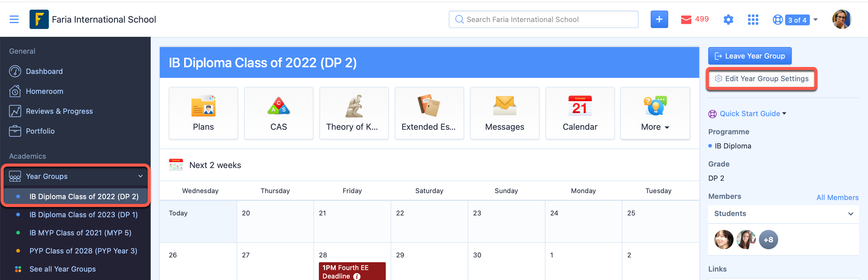The width and height of the screenshot is (868, 280).
Task: Click the 499 unread messages count
Action: click(702, 19)
